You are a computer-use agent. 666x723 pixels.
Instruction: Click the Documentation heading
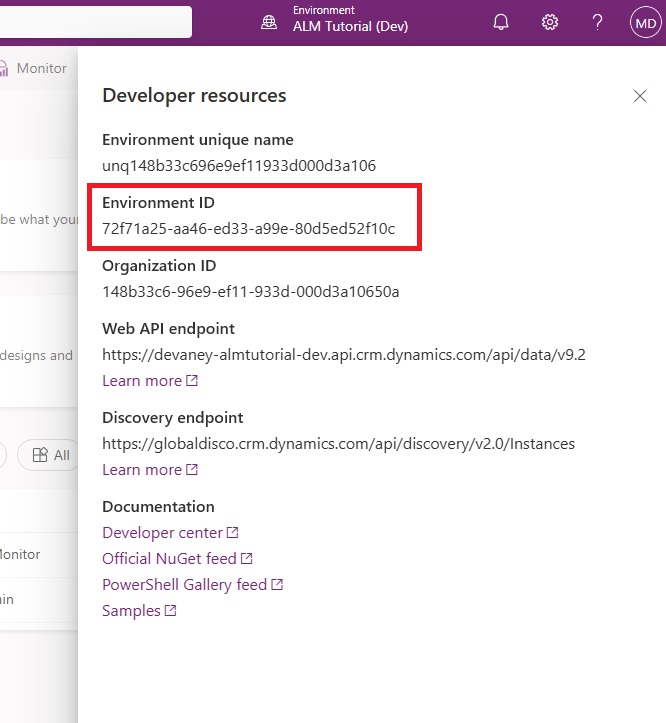[158, 507]
